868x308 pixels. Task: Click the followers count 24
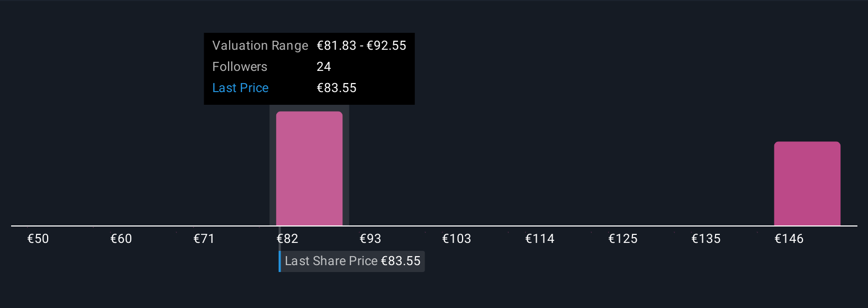[x=323, y=67]
